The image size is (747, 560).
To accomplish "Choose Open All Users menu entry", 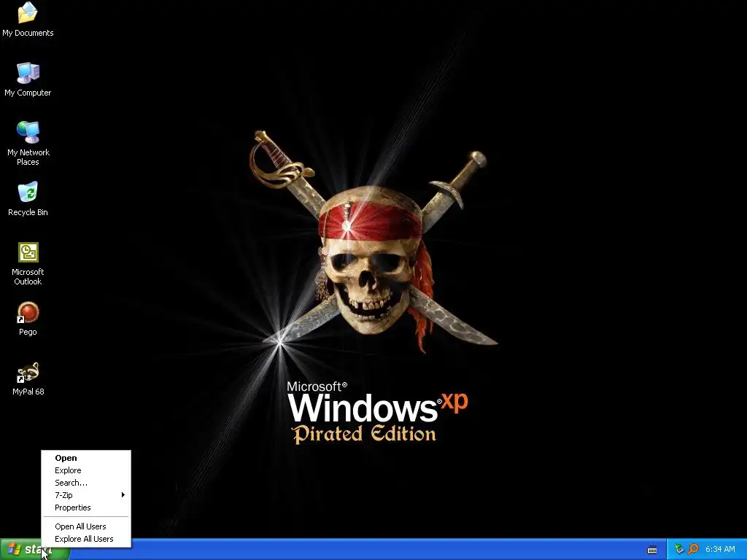I will pyautogui.click(x=86, y=526).
